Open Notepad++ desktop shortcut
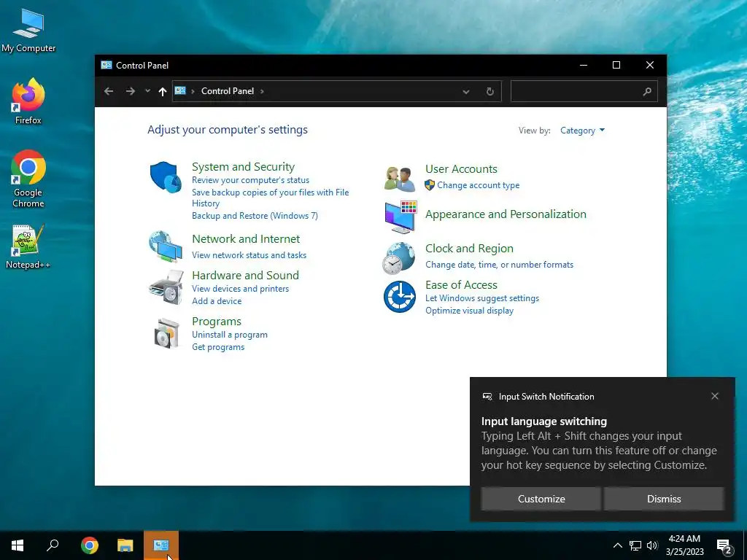 click(28, 246)
